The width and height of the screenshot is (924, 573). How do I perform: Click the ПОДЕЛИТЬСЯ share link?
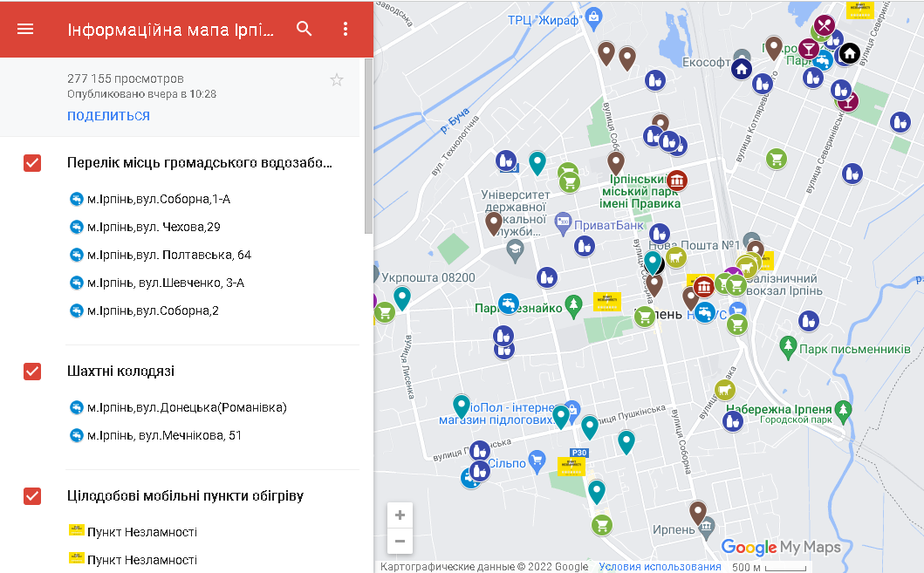108,116
